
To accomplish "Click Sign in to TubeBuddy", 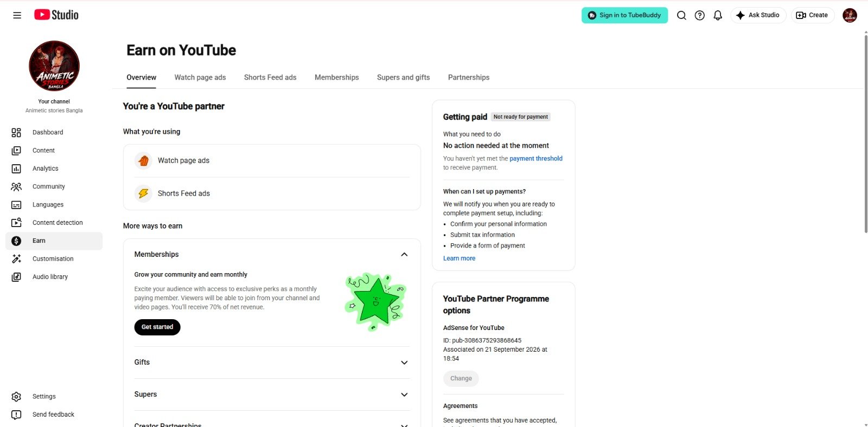I will point(624,15).
